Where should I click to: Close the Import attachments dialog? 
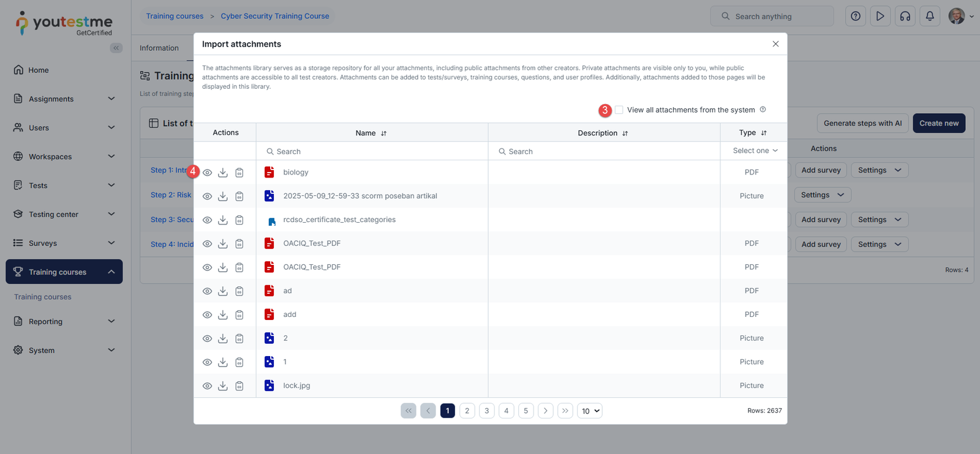click(775, 44)
